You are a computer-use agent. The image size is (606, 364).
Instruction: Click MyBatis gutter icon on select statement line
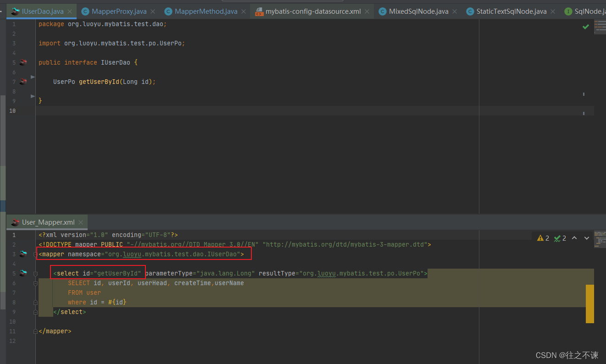coord(23,273)
